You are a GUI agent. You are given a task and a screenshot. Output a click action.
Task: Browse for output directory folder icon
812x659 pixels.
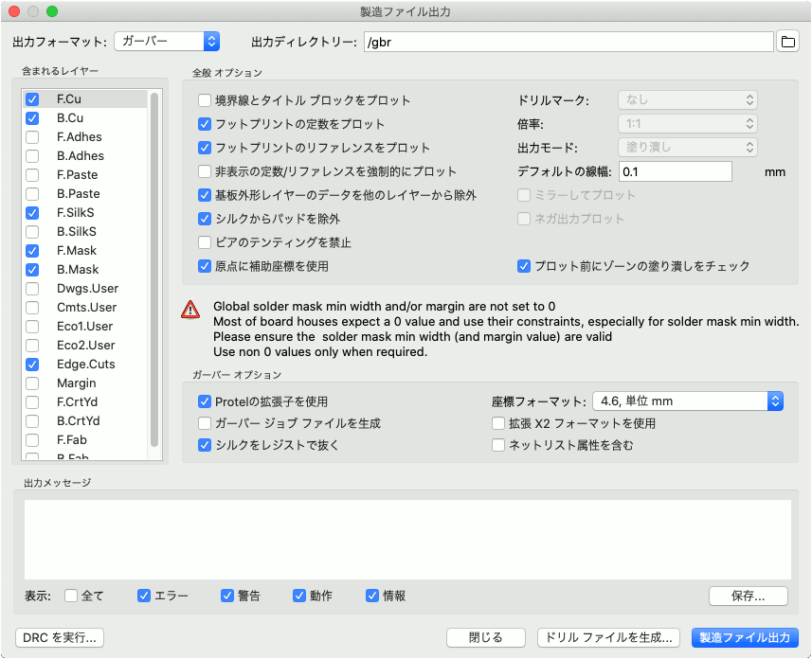[787, 42]
